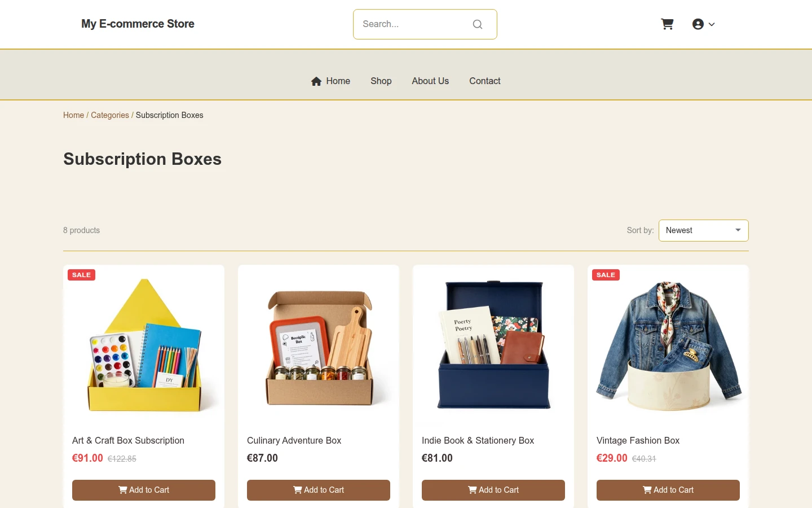This screenshot has width=812, height=508.
Task: Click Subscription Boxes breadcrumb text
Action: pos(169,115)
